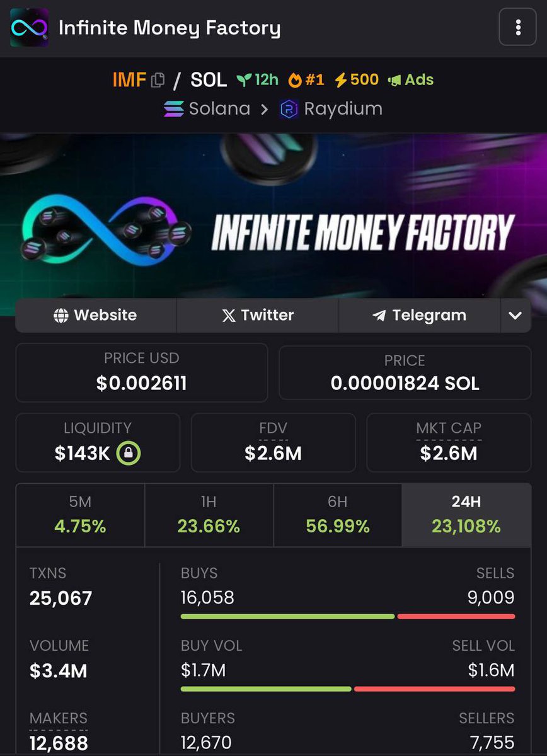Image resolution: width=547 pixels, height=756 pixels.
Task: Click the green liquidity lock icon
Action: point(129,452)
